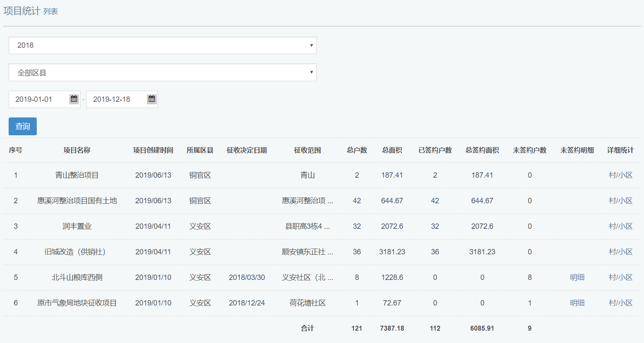Open the year dropdown showing 2018
The height and width of the screenshot is (343, 644).
163,45
